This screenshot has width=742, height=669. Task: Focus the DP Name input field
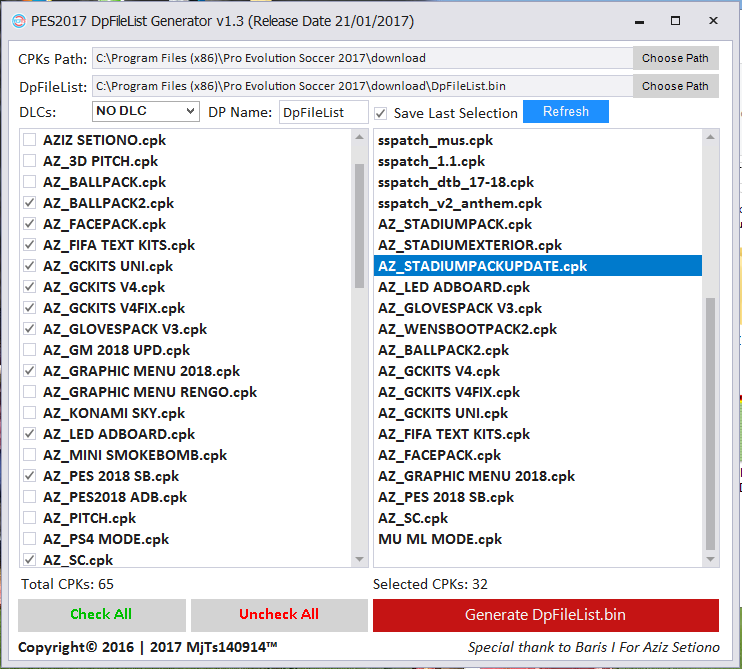coord(323,112)
